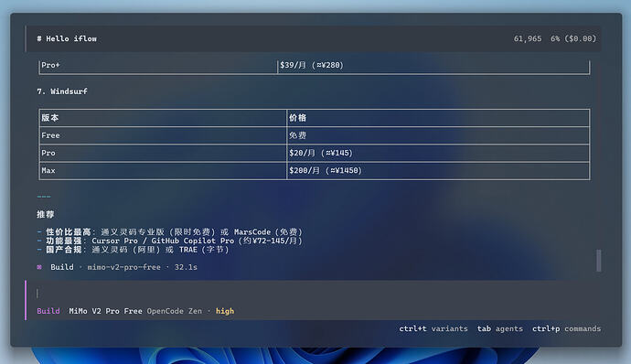
Task: Click the '32.1s' duration text
Action: point(186,267)
